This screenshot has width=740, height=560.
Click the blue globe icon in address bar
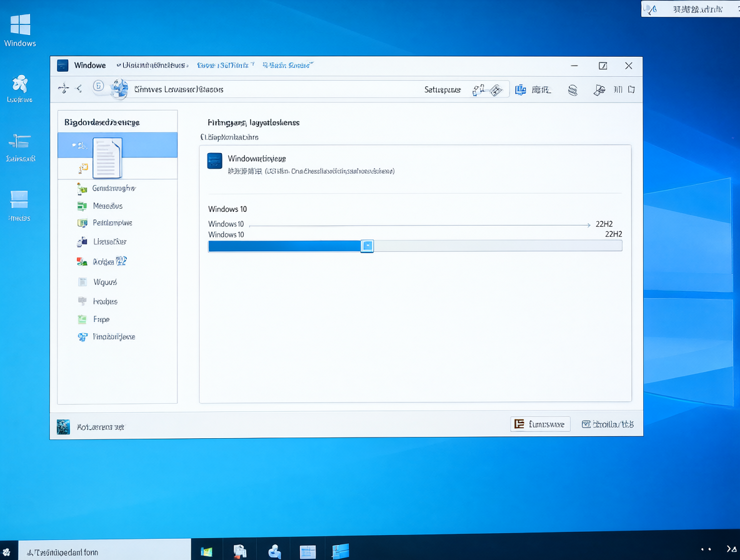coord(119,89)
